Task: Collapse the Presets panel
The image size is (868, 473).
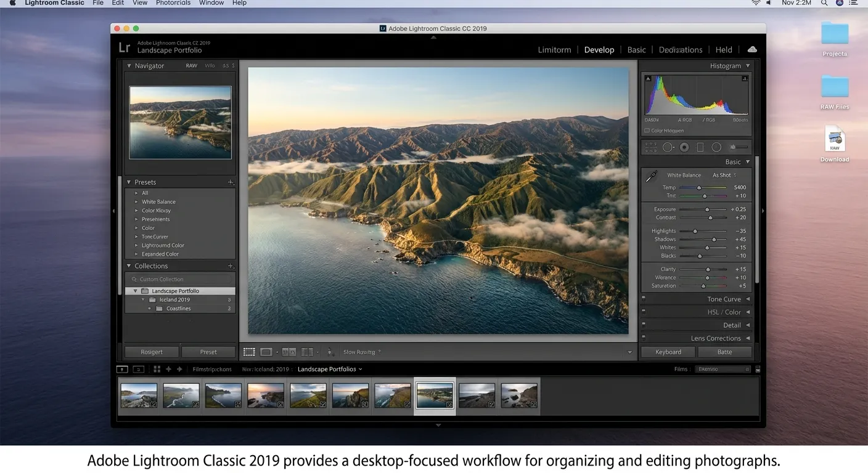Action: click(x=129, y=182)
